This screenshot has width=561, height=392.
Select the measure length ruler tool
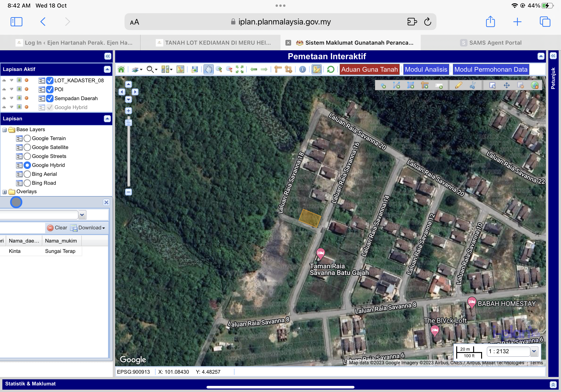tap(278, 70)
